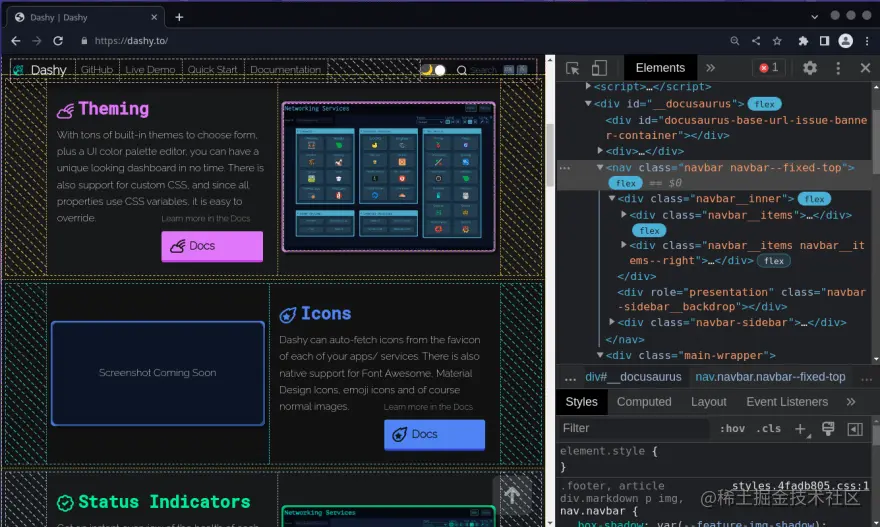Toggle the .cls class editor
880x527 pixels.
pos(768,429)
